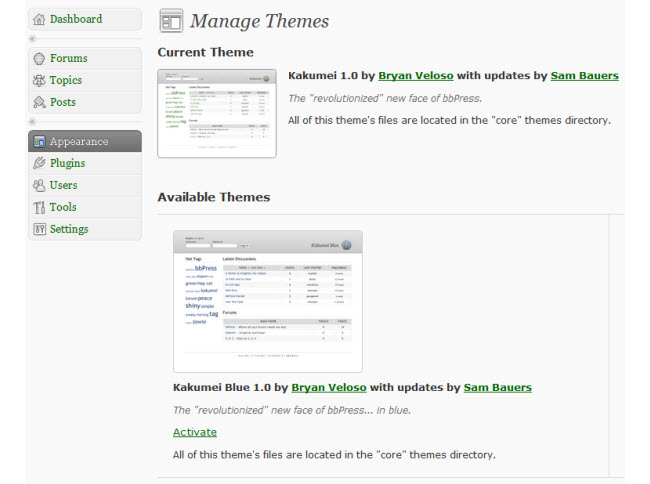Click the Manage Themes header icon
Screen dimensions: 650x484
[171, 21]
